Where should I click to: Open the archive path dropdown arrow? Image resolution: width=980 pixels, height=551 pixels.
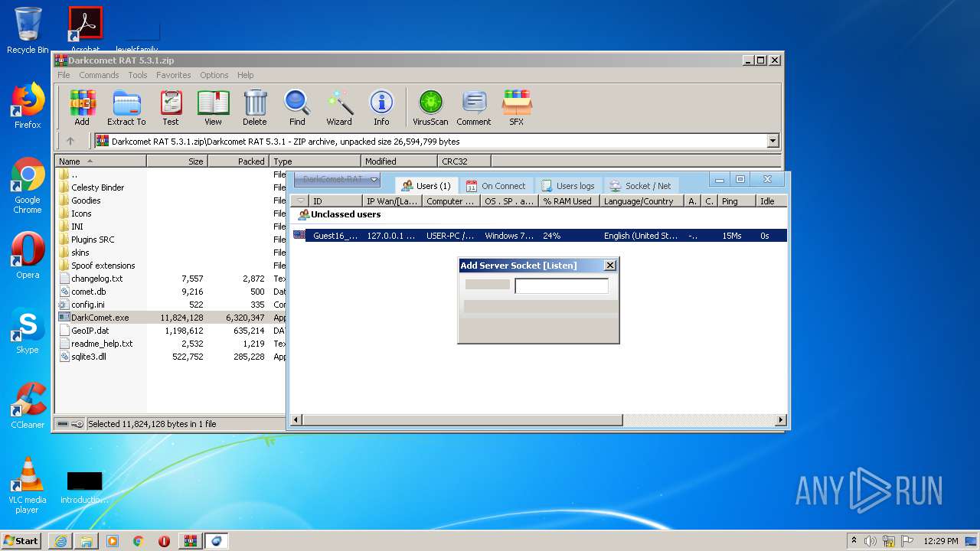pyautogui.click(x=773, y=141)
